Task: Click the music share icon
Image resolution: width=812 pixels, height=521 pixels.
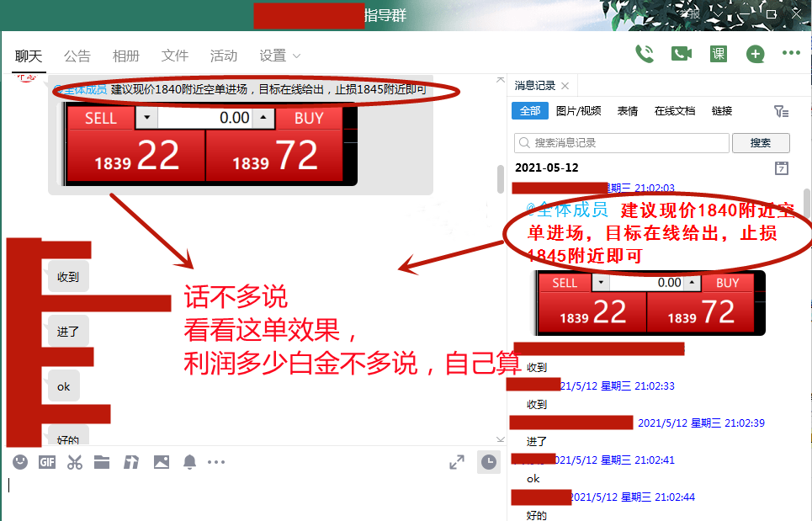Action: pos(131,462)
